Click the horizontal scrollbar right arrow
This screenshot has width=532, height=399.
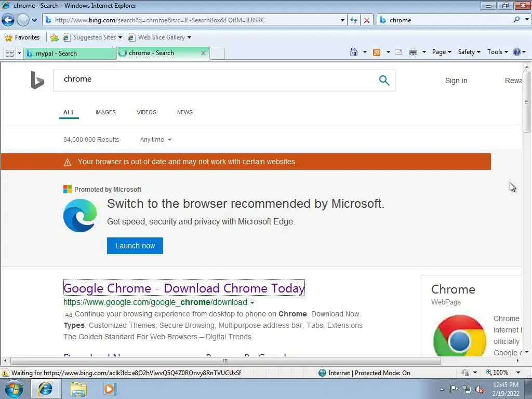click(518, 361)
